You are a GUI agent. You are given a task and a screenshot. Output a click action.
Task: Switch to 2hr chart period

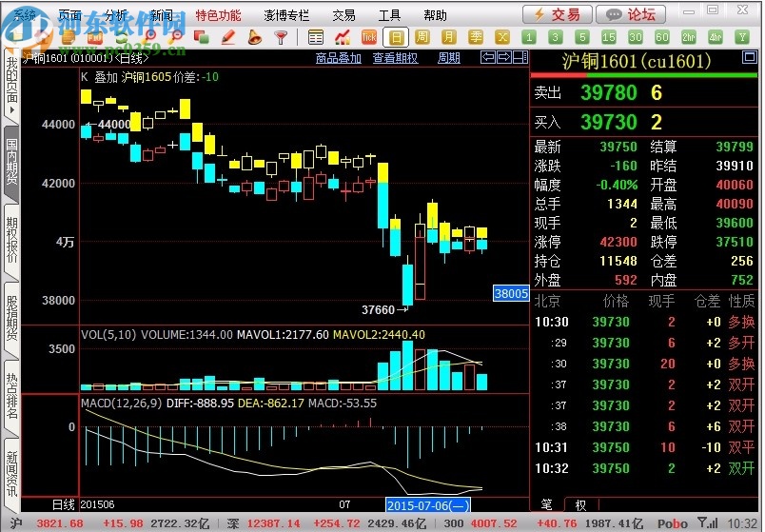tap(688, 37)
